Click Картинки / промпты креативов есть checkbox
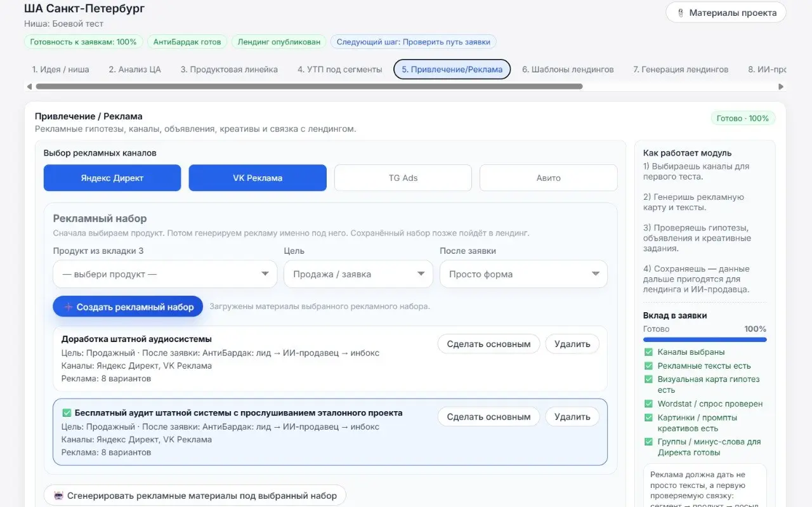This screenshot has height=507, width=812. point(648,418)
